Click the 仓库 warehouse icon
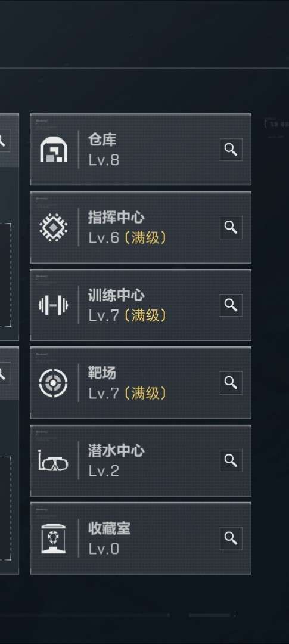The image size is (289, 644). click(54, 150)
